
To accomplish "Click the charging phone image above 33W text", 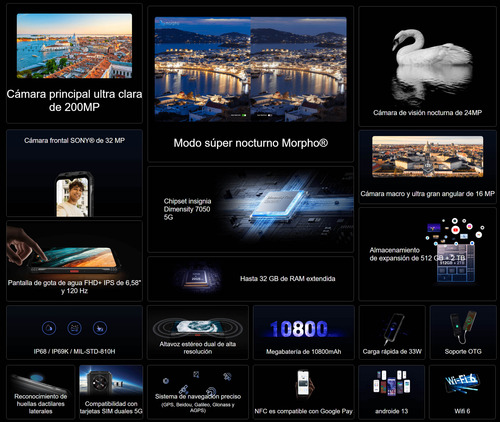I will point(394,328).
